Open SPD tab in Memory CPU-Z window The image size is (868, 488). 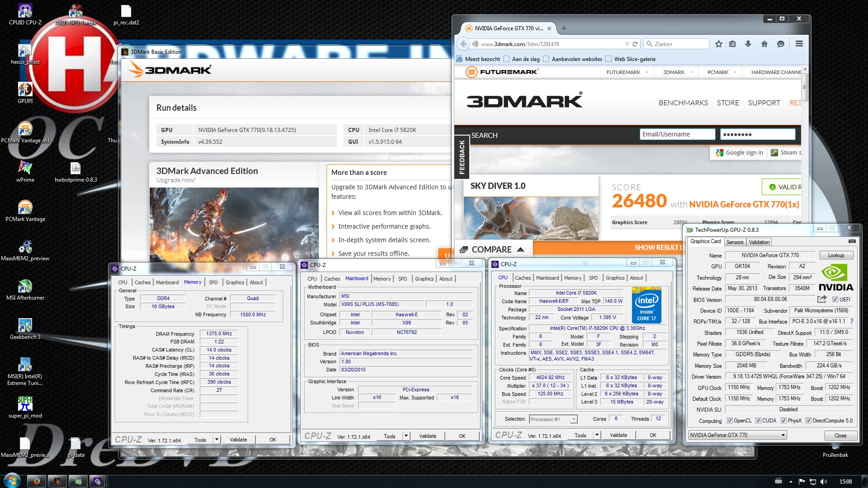pyautogui.click(x=213, y=282)
